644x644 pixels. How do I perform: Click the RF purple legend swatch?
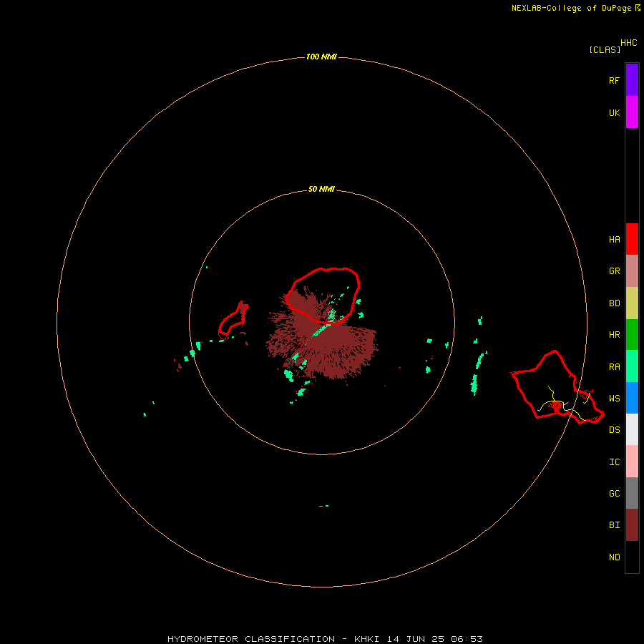click(632, 80)
